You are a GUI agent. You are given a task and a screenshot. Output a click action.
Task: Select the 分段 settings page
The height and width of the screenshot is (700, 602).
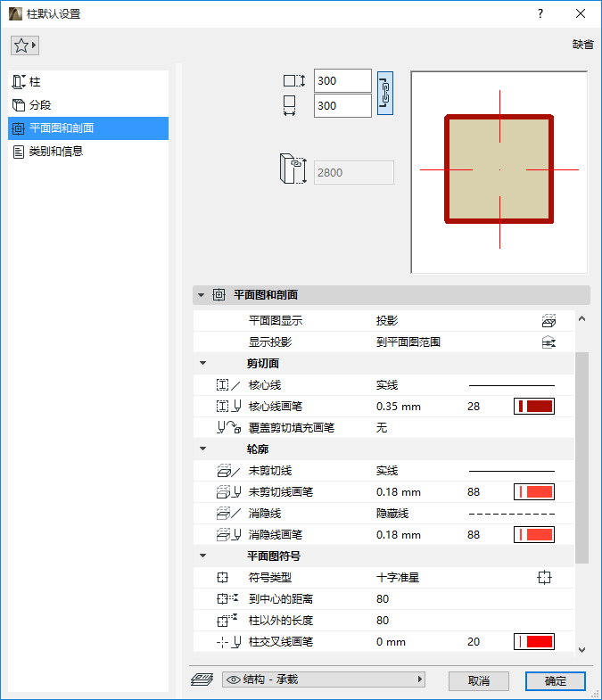88,105
